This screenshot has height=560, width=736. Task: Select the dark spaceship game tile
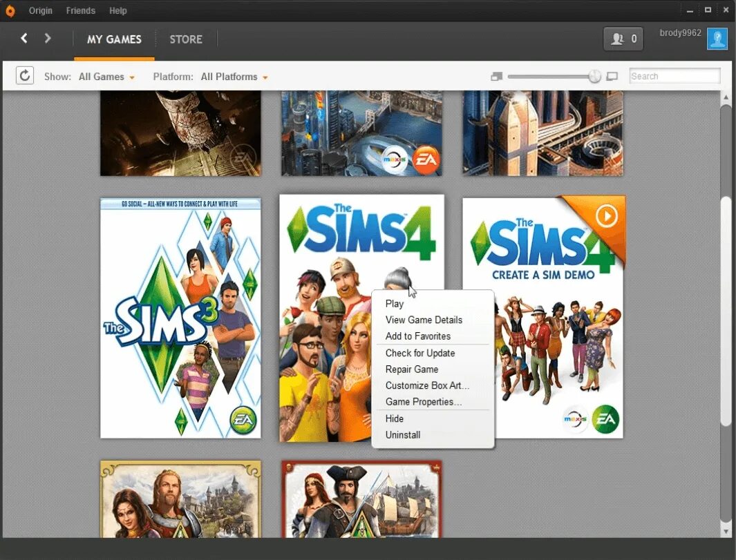(180, 134)
